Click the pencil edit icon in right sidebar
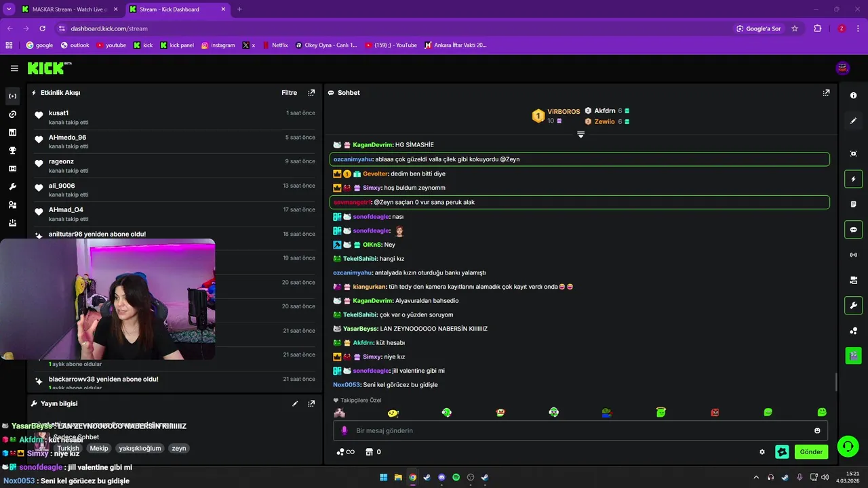The image size is (868, 488). (853, 121)
